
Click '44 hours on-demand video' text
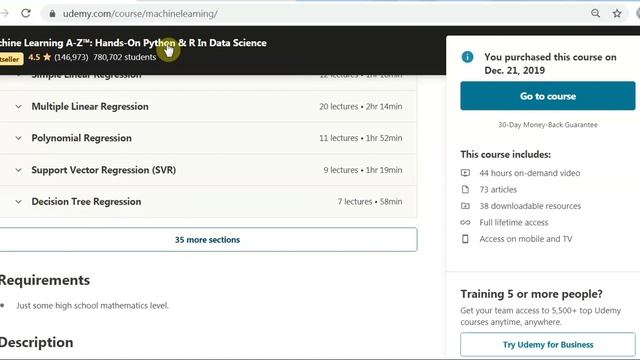coord(530,173)
